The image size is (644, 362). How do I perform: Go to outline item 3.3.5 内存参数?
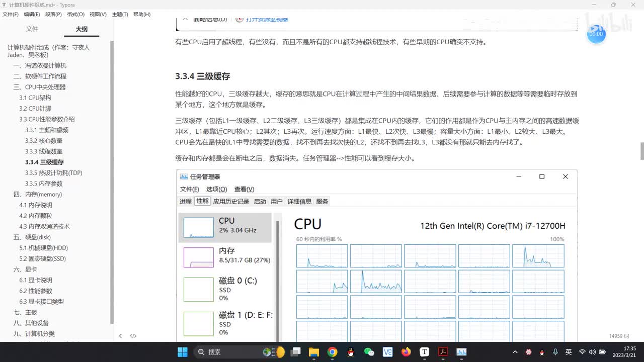(x=44, y=184)
